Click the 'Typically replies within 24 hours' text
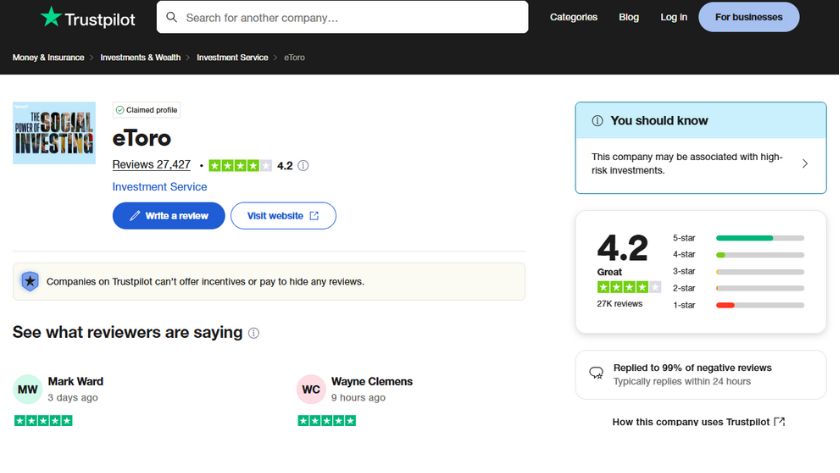Viewport: 840px width, 473px height. point(682,381)
